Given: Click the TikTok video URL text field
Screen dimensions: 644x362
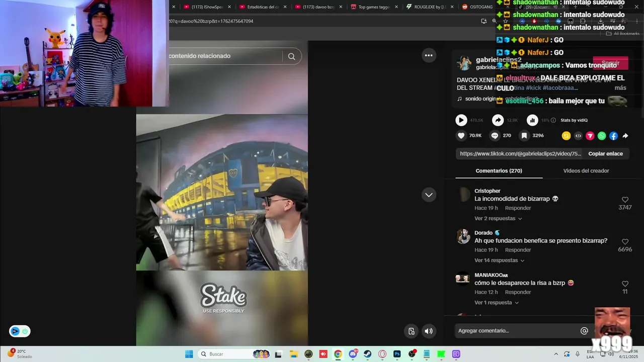Looking at the screenshot, I should [520, 154].
